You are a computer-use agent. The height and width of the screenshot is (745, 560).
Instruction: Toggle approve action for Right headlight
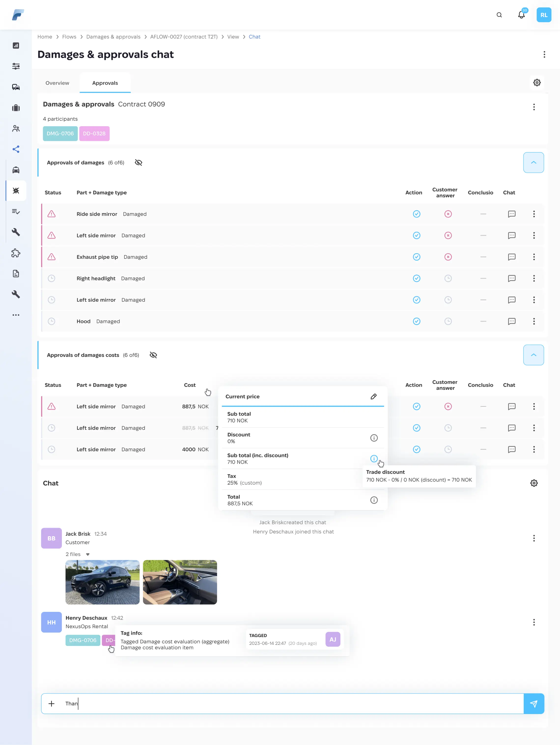tap(417, 279)
